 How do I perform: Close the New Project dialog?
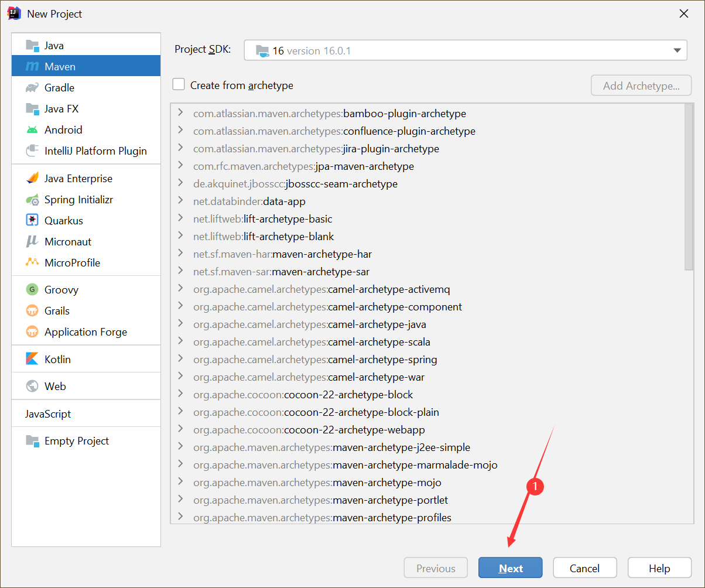click(x=683, y=14)
